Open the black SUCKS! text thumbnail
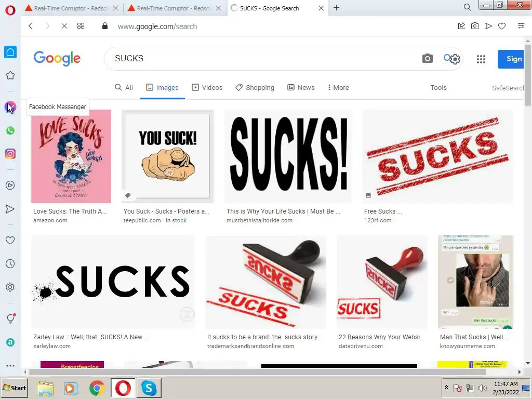The height and width of the screenshot is (399, 532). [x=288, y=156]
